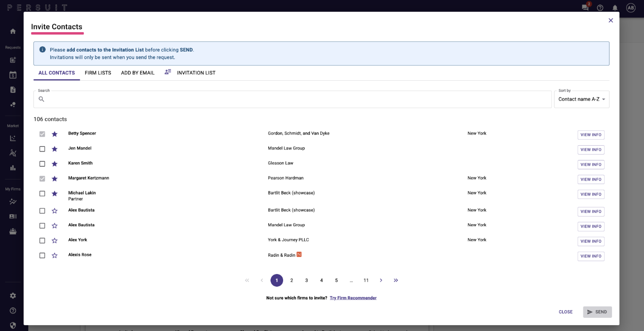View info for Betty Spencer

591,135
